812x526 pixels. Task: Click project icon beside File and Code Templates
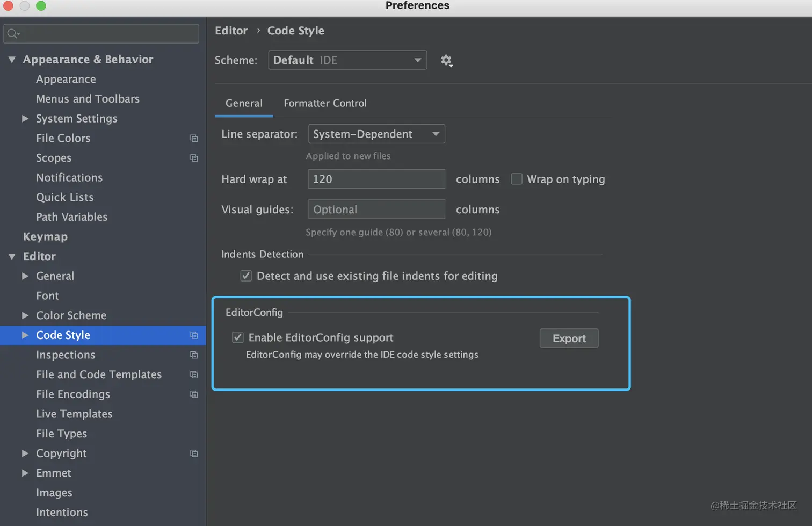click(x=194, y=374)
